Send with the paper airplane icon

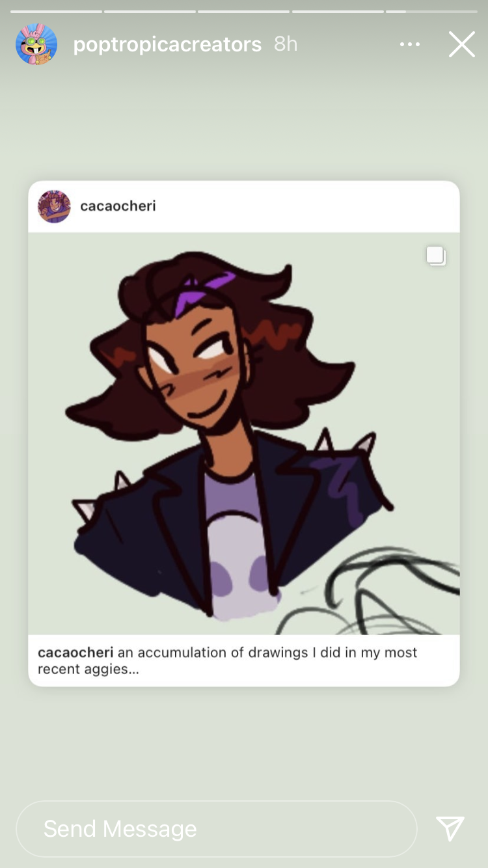point(450,828)
